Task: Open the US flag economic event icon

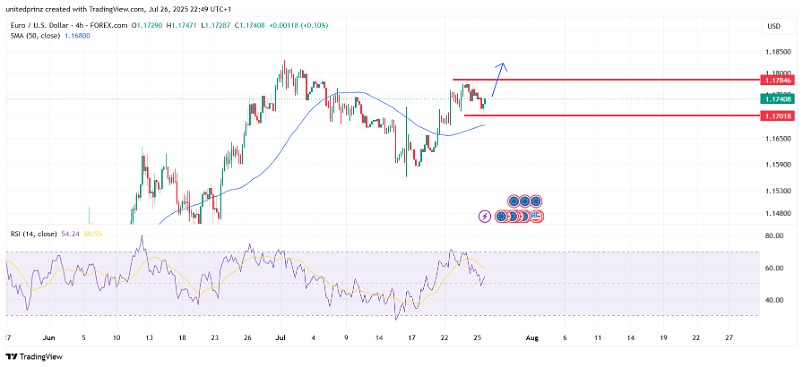Action: click(x=536, y=217)
